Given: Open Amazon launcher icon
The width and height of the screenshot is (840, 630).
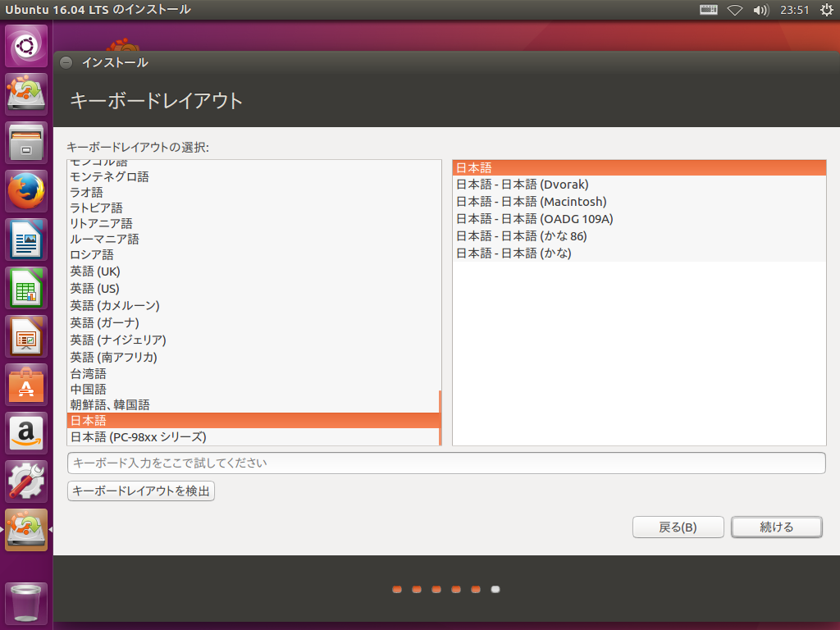Looking at the screenshot, I should tap(26, 433).
